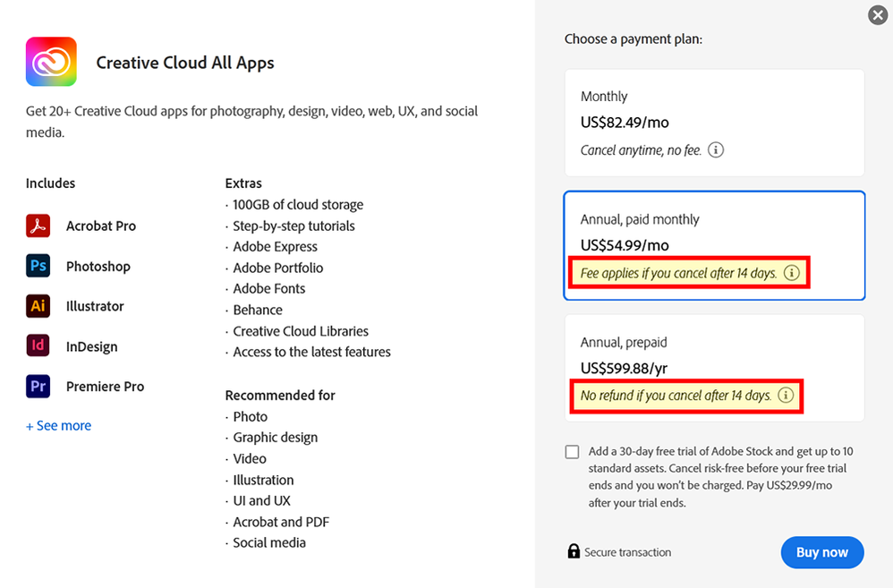Select the Annual, prepaid US$599.88/yr plan
Screen dimensions: 893x588
715,368
